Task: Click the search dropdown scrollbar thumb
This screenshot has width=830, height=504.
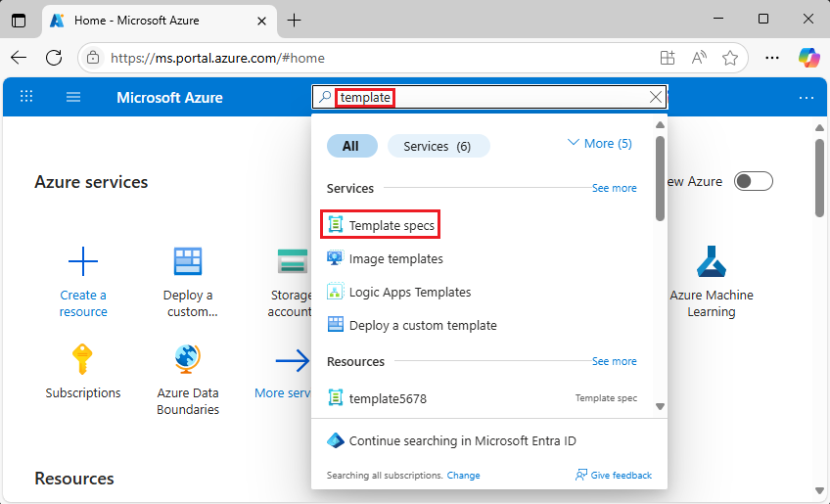Action: tap(660, 178)
